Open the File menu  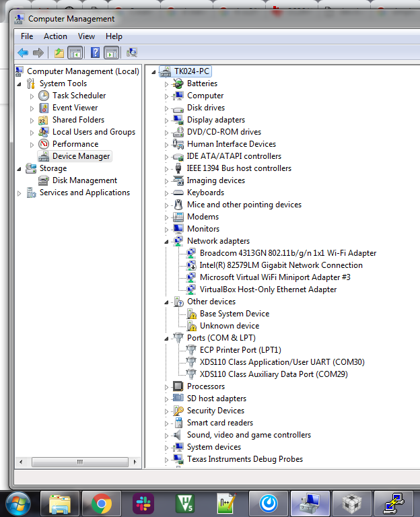tap(27, 36)
